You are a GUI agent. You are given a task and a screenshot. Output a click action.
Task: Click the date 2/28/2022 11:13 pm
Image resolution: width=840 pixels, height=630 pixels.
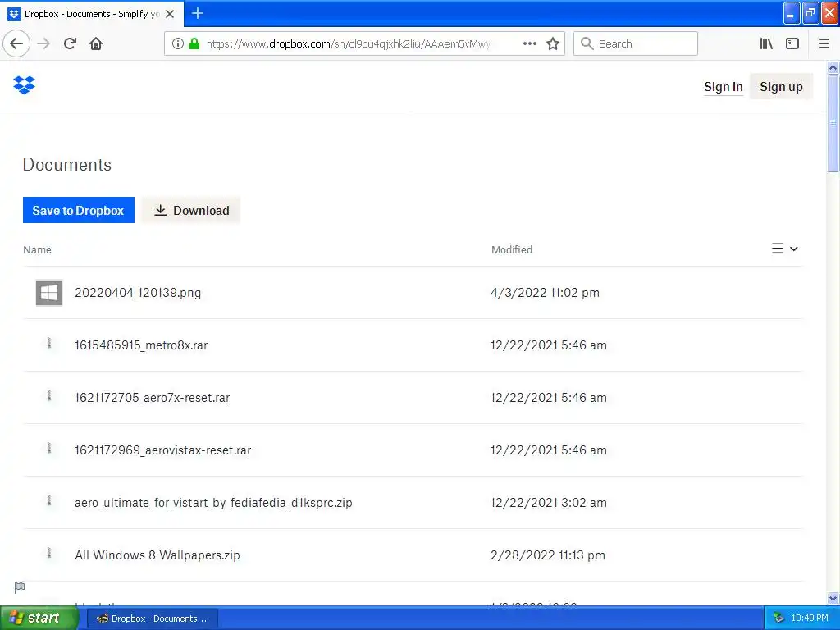click(547, 555)
